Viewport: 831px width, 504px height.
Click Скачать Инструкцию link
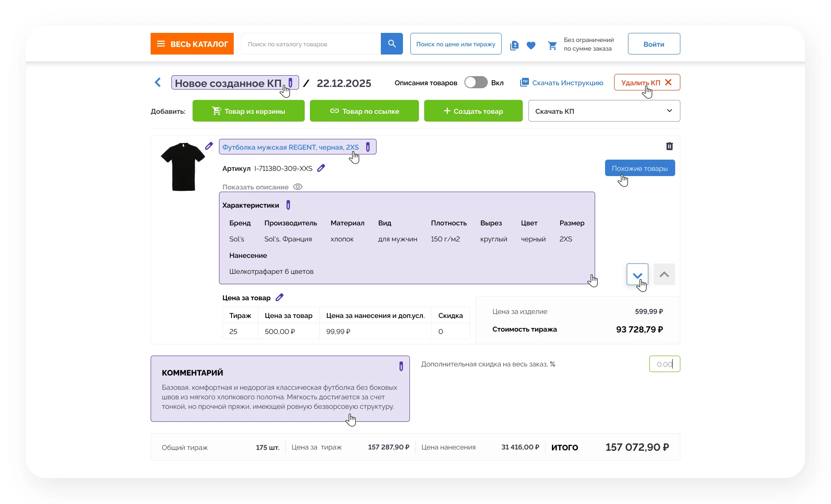(x=567, y=83)
